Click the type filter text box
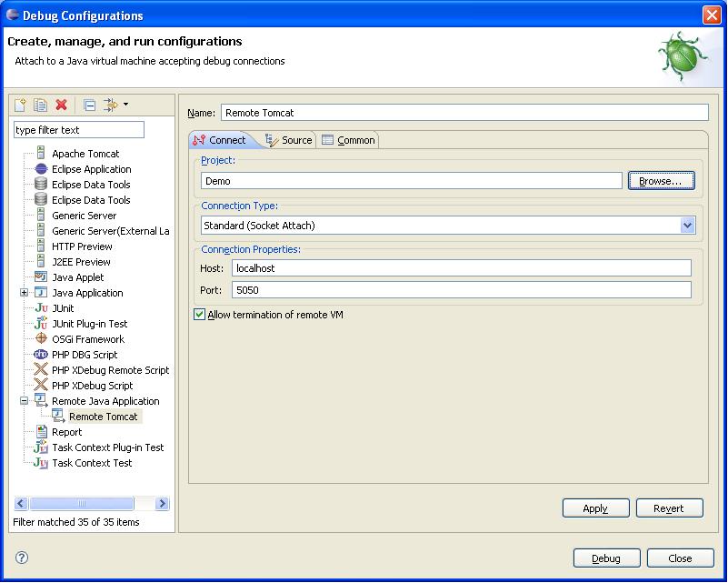Image resolution: width=728 pixels, height=583 pixels. (79, 130)
